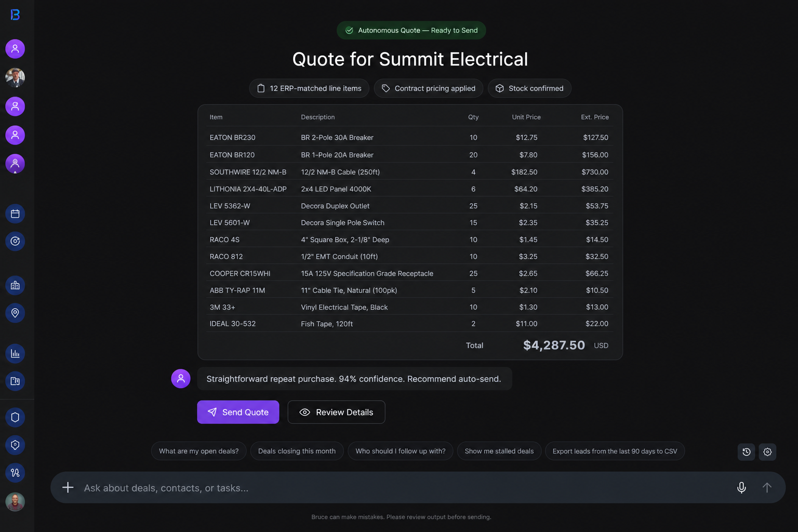Click the assistant avatar beside the recommendation message
This screenshot has height=532, width=798.
[181, 379]
